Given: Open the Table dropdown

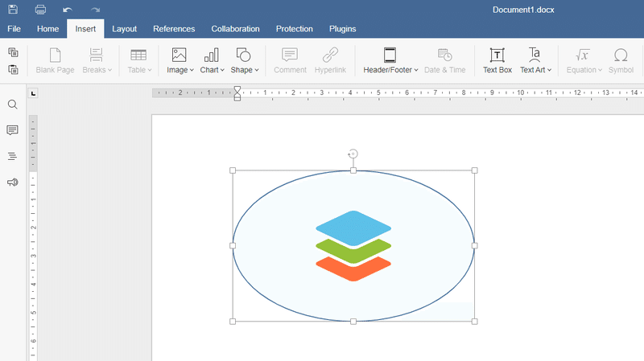Looking at the screenshot, I should [x=139, y=61].
